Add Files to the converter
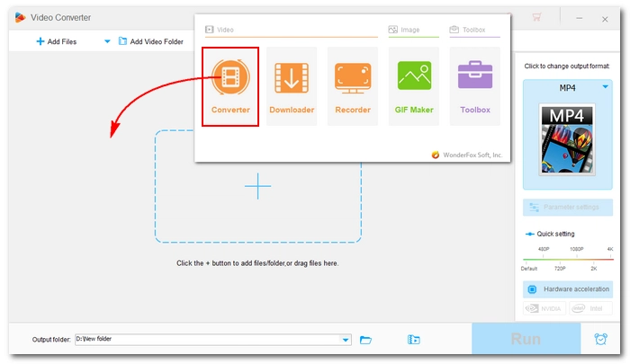 (56, 41)
